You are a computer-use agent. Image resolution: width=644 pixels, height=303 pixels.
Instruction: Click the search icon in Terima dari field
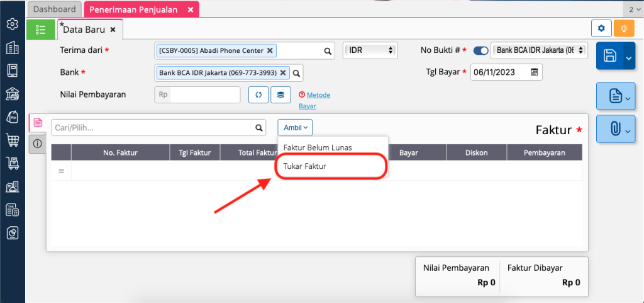coord(327,51)
